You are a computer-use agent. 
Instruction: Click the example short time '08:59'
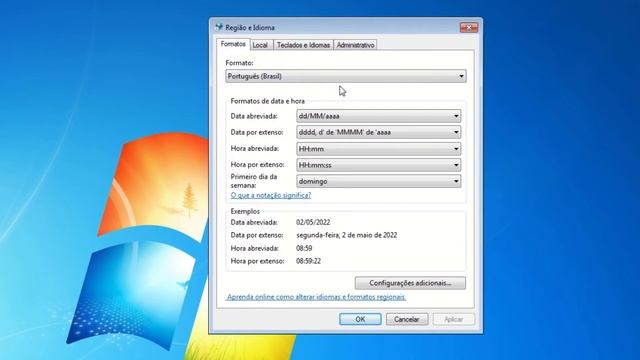(304, 248)
